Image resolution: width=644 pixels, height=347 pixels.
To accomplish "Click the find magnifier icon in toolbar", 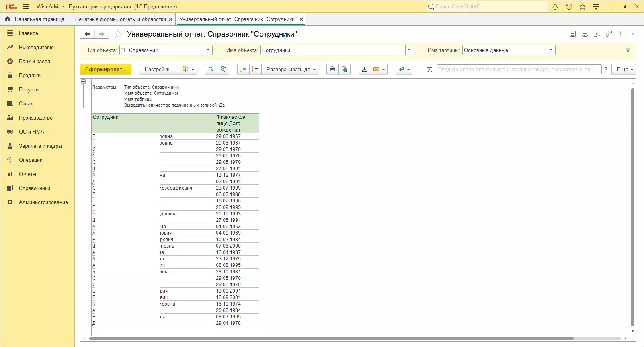I will pyautogui.click(x=211, y=70).
